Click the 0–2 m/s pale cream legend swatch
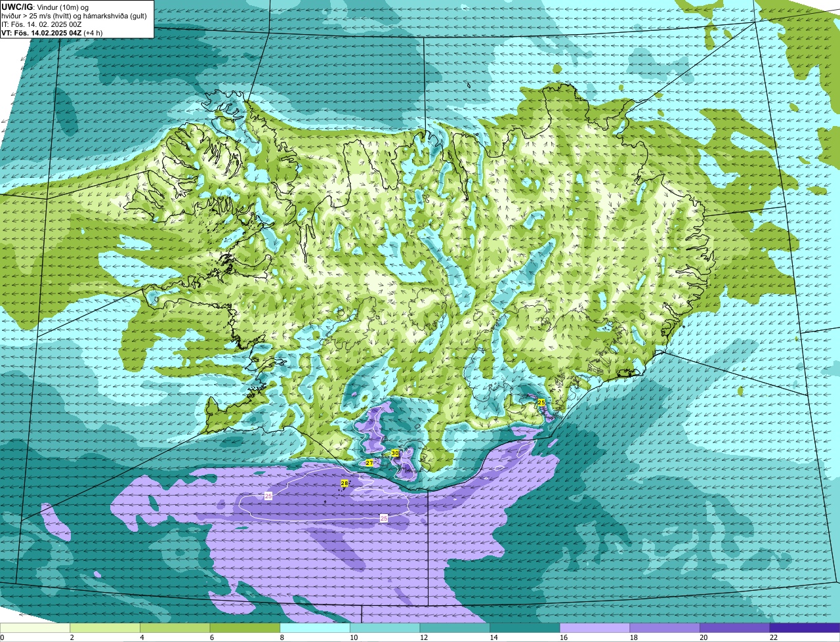 click(x=35, y=628)
